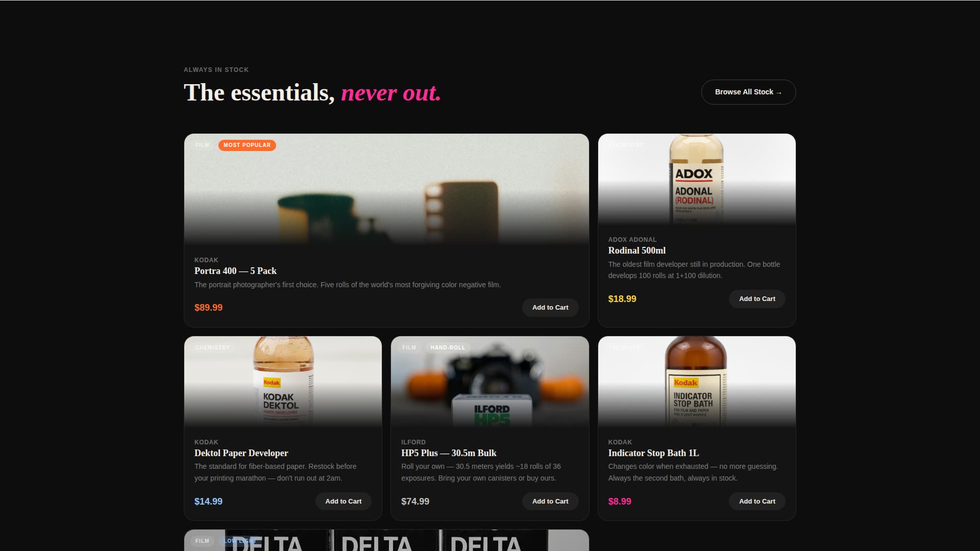Click the HP5 Plus — 30.5m Bulk title
The image size is (980, 551).
coord(449,453)
